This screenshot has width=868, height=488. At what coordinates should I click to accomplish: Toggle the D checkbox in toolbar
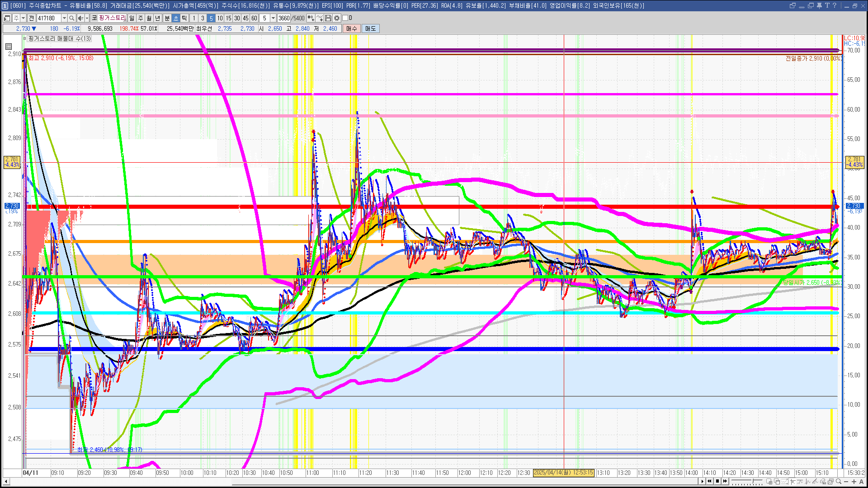[x=345, y=18]
